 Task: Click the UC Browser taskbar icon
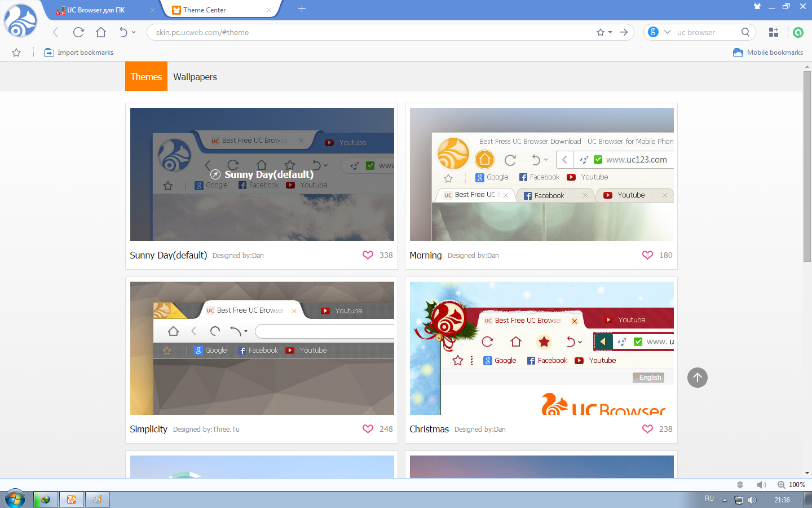tap(72, 500)
